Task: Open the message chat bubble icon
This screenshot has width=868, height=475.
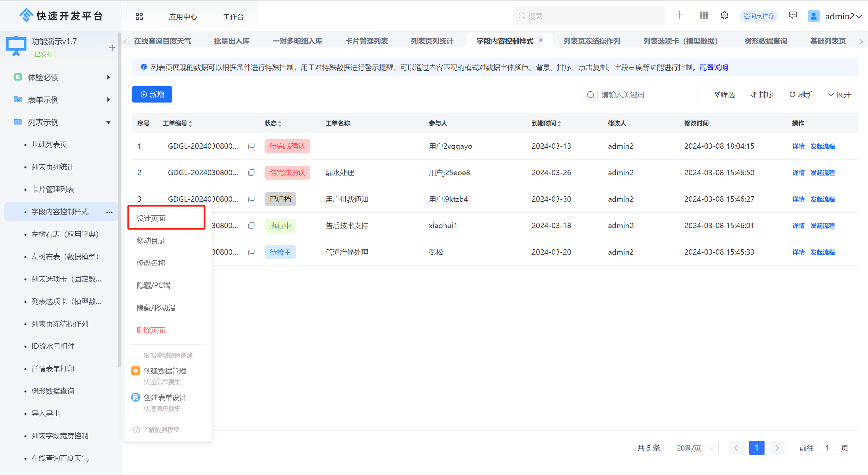Action: tap(793, 16)
